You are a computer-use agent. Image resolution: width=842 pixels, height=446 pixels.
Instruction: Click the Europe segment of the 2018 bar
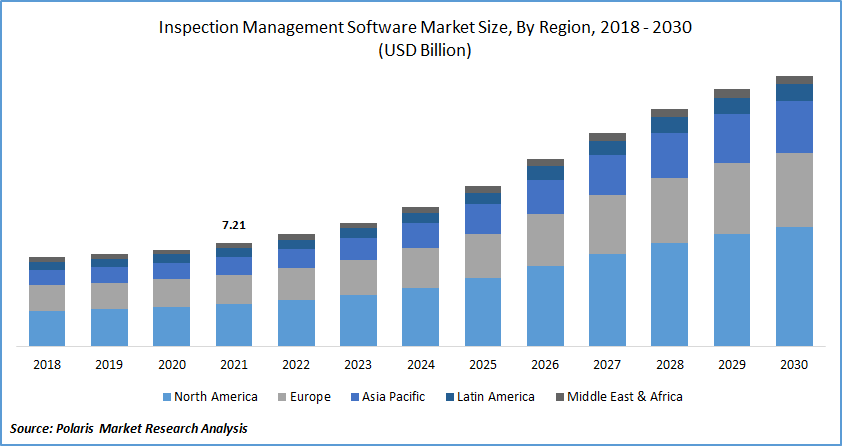47,298
